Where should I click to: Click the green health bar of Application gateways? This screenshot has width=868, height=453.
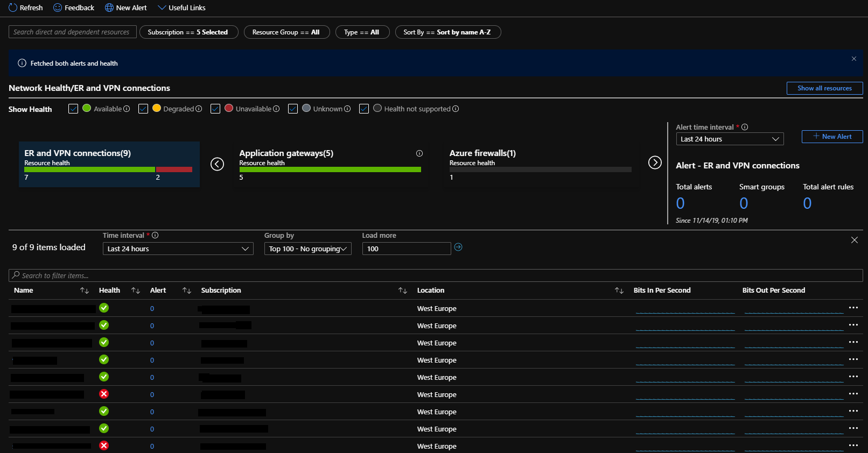(330, 169)
